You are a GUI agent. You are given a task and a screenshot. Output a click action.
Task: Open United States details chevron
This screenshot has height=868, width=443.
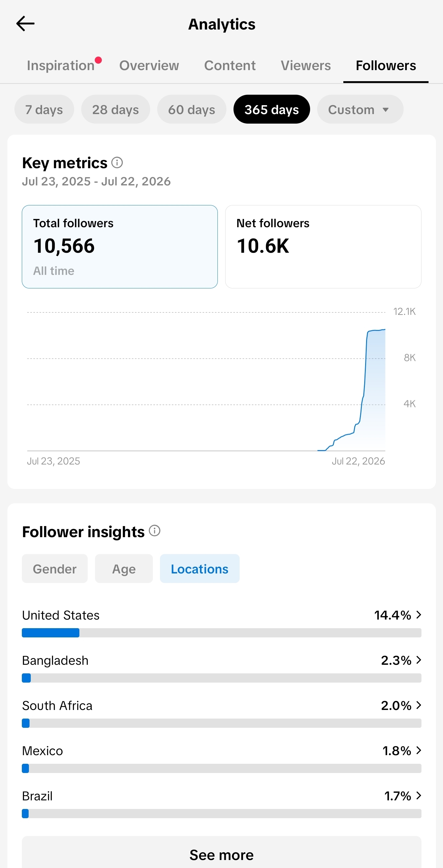[x=419, y=615]
